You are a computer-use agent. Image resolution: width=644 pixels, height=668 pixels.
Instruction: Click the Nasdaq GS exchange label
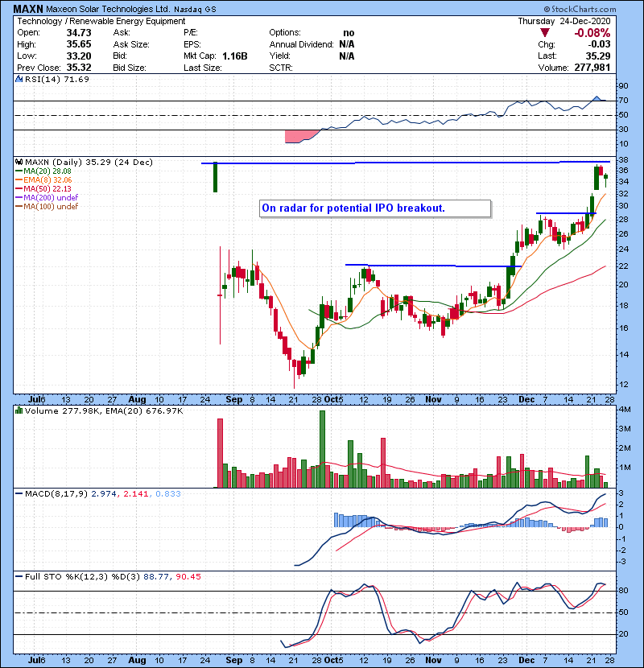coord(195,10)
